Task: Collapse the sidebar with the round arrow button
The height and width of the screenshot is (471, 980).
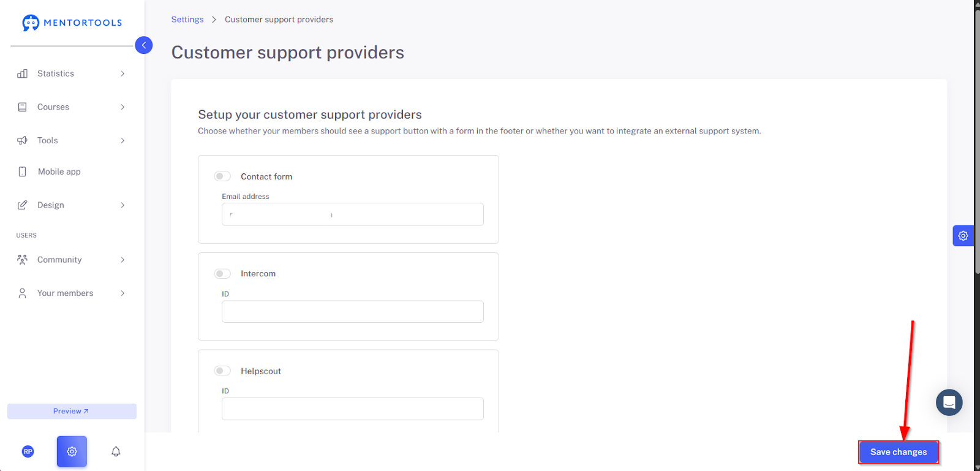Action: 144,45
